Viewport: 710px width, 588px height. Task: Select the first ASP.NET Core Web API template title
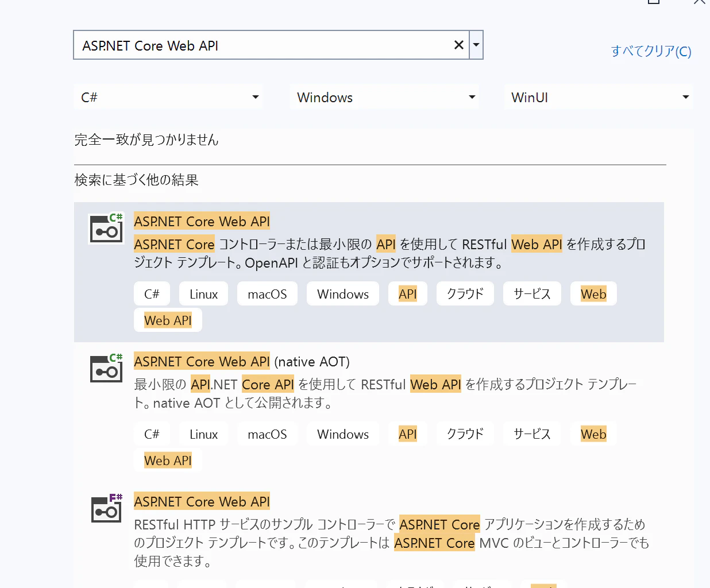click(202, 221)
